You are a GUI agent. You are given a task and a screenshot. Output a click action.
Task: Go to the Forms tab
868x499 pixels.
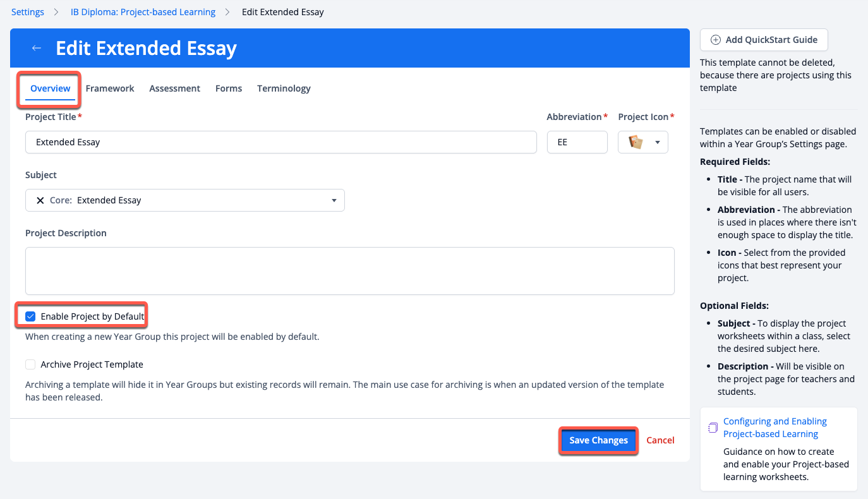(229, 88)
